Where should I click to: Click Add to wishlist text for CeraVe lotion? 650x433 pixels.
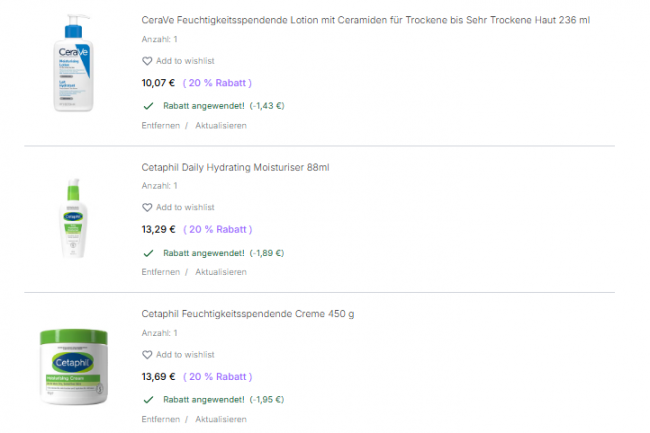tap(185, 61)
